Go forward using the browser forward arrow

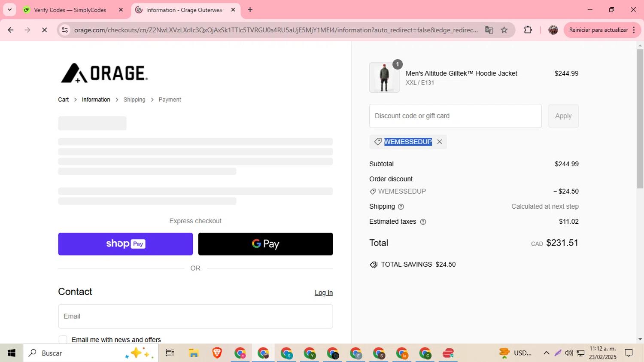coord(27,30)
